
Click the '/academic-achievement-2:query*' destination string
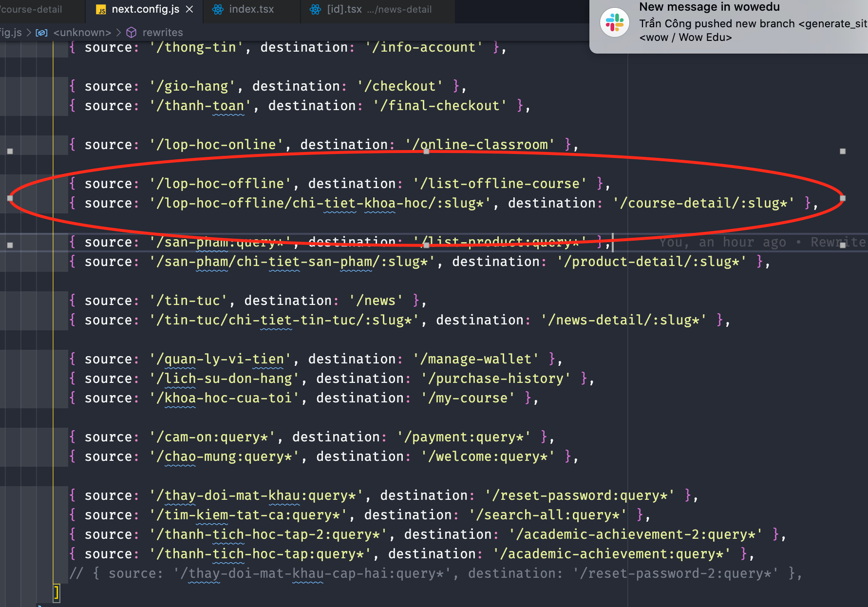(636, 534)
